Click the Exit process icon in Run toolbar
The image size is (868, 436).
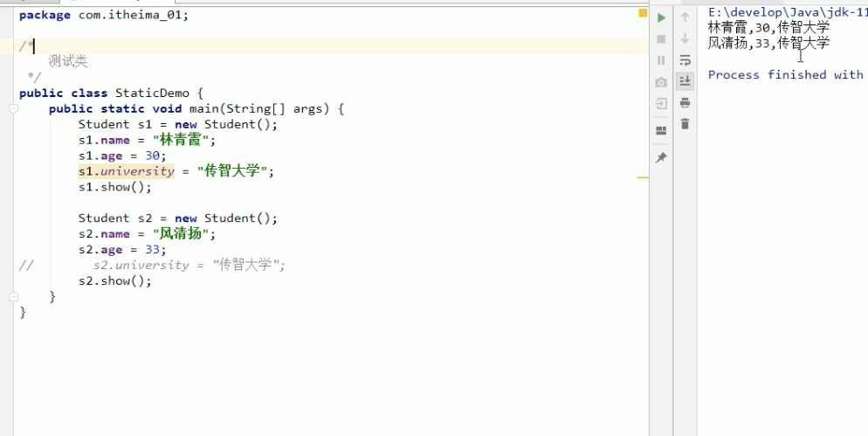(x=661, y=104)
